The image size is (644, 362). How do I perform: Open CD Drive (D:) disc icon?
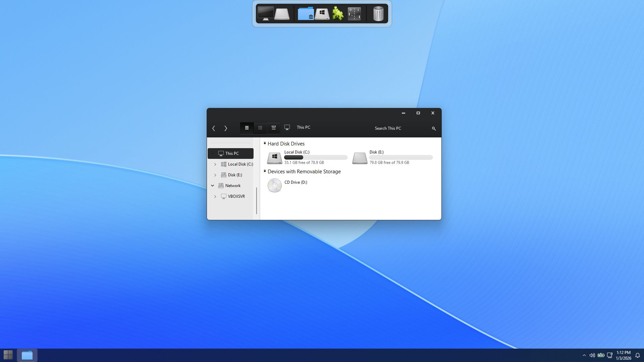(x=274, y=185)
